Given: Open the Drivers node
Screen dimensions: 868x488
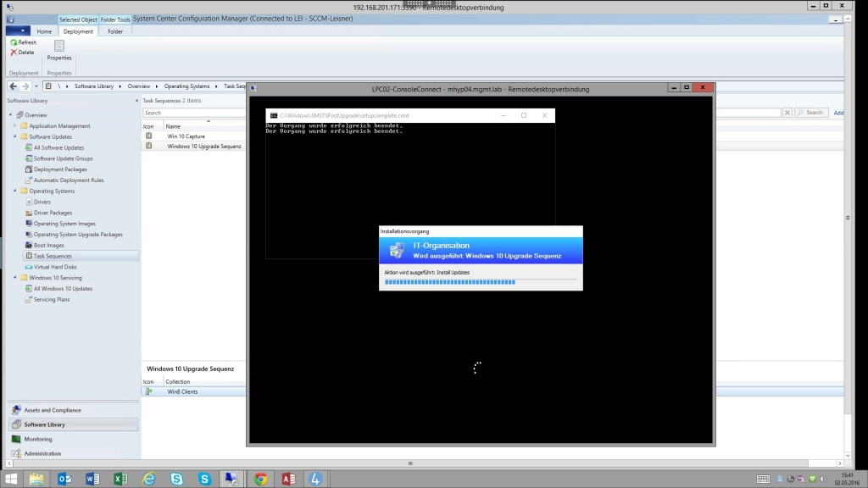Looking at the screenshot, I should coord(42,202).
